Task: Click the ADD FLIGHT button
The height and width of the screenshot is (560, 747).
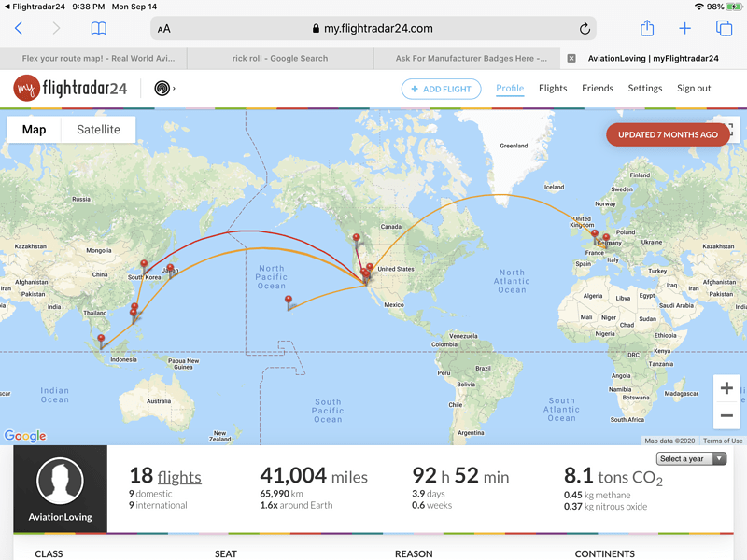Action: coord(441,89)
